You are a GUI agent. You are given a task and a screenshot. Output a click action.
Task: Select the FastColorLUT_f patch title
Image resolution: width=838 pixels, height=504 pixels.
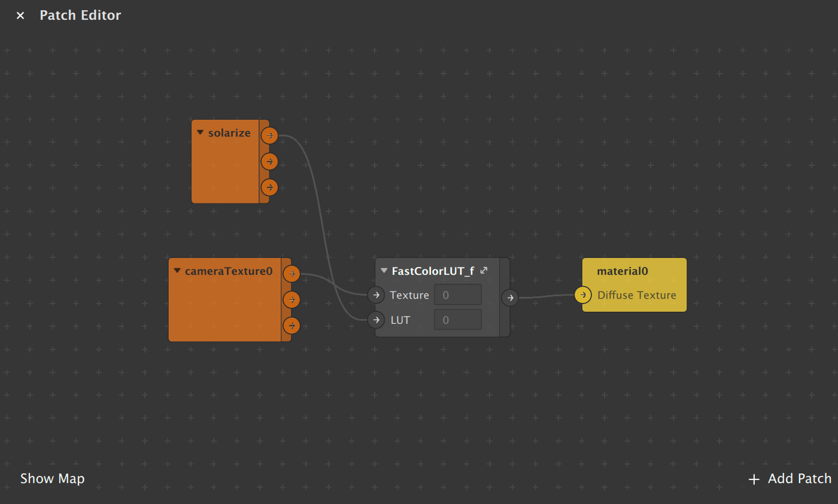pyautogui.click(x=433, y=271)
